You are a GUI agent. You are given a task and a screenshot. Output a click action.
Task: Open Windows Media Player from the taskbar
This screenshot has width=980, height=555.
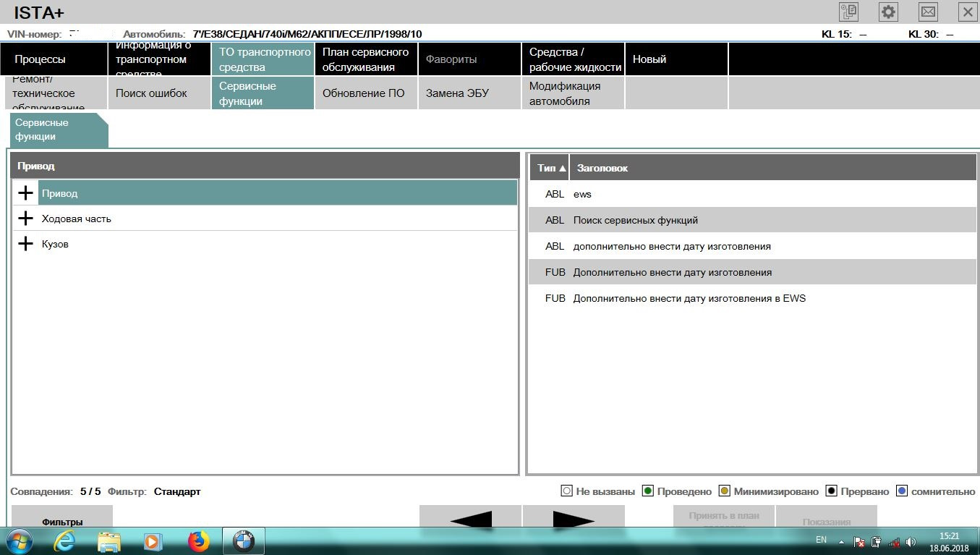coord(153,541)
